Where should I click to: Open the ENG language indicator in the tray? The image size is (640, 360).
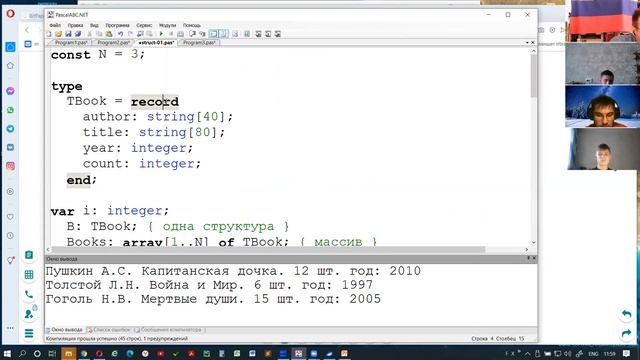coord(593,353)
